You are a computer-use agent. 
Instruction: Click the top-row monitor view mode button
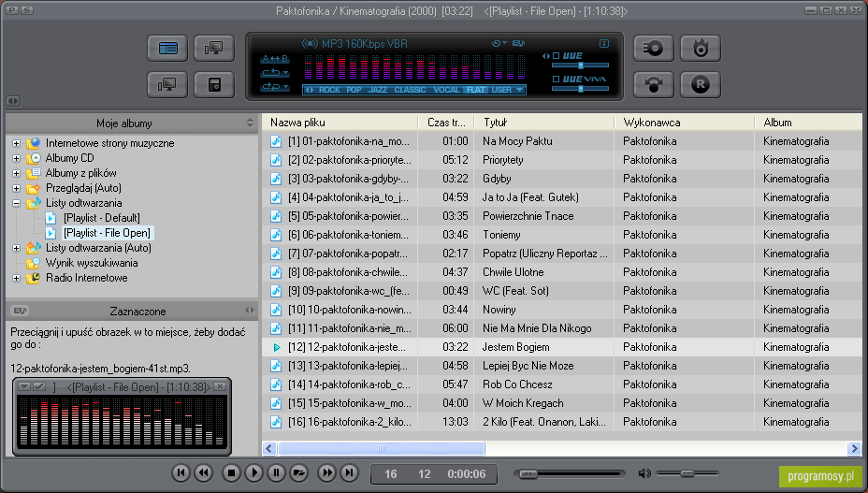click(213, 49)
